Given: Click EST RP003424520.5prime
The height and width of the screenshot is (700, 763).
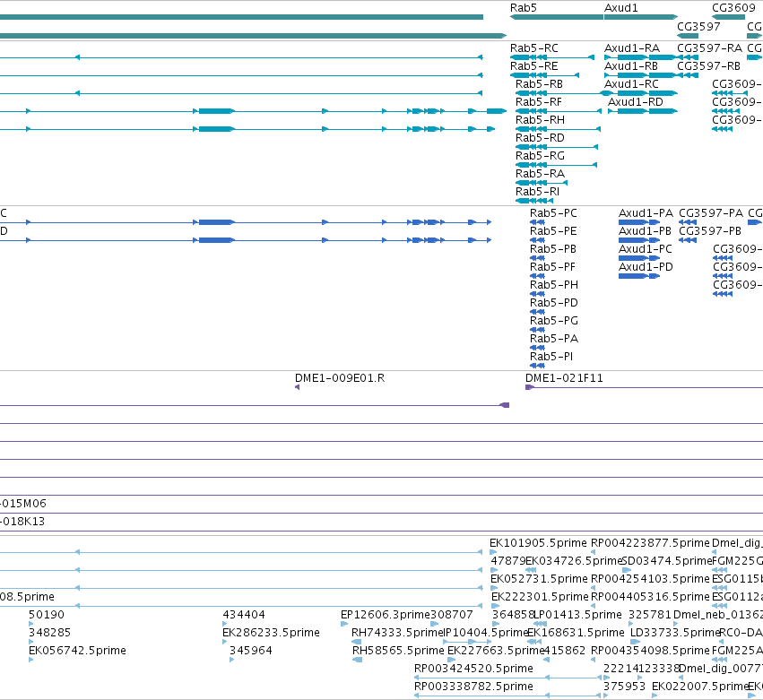Looking at the screenshot, I should tap(473, 669).
